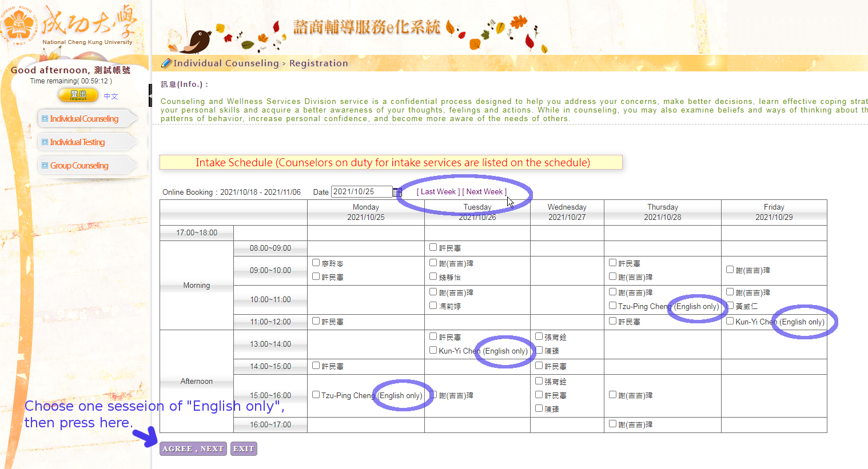The image size is (868, 469).
Task: Check Tuesday 15:00 謝(吉吉)瑋 slot
Action: 433,395
